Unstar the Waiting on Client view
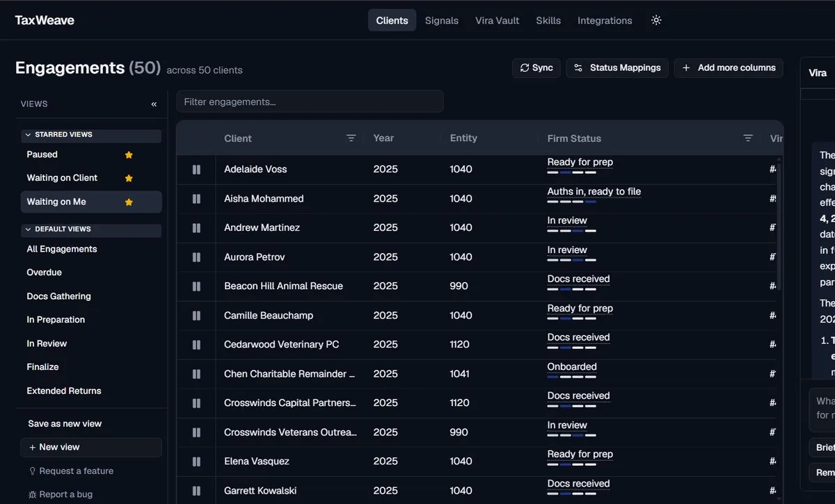 [x=129, y=179]
